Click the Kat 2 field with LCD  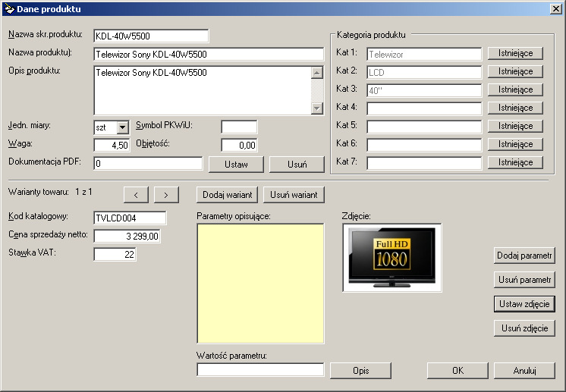424,73
